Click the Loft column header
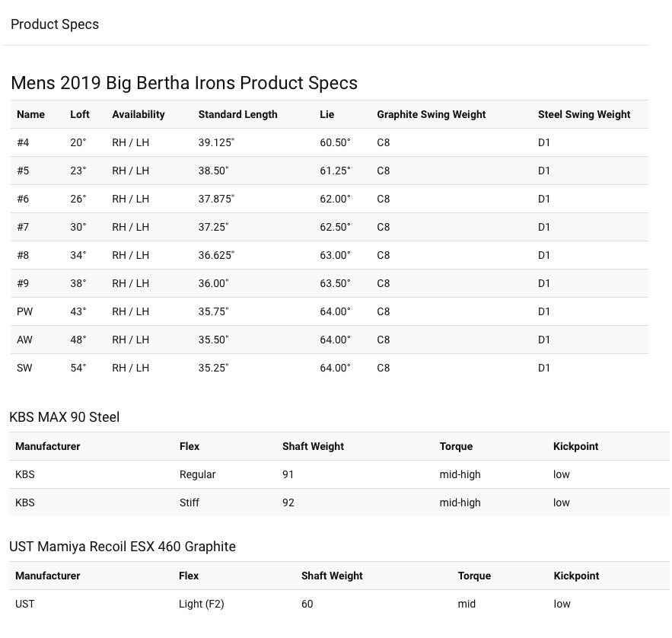The image size is (672, 638). (x=80, y=114)
